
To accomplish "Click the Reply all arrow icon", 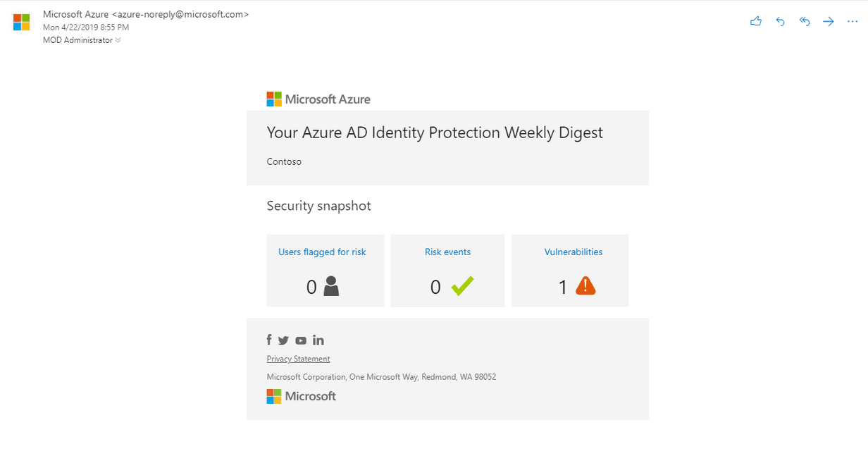I will tap(805, 21).
